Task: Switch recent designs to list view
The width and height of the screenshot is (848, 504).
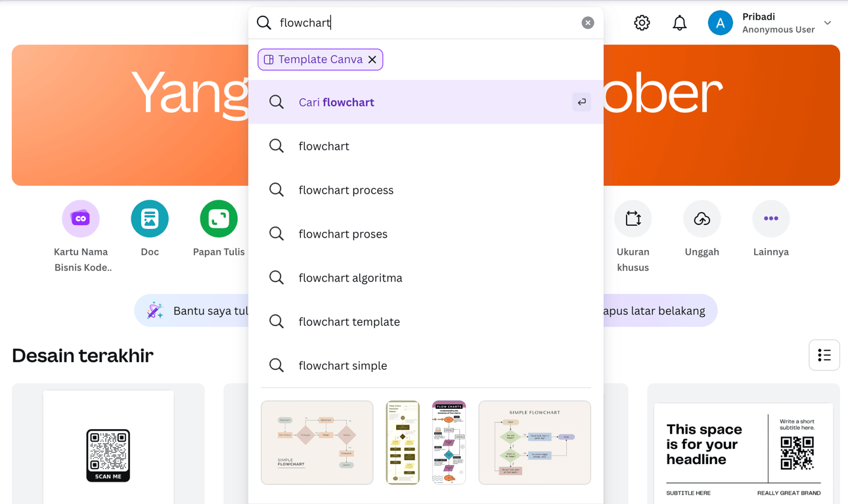Action: [824, 355]
